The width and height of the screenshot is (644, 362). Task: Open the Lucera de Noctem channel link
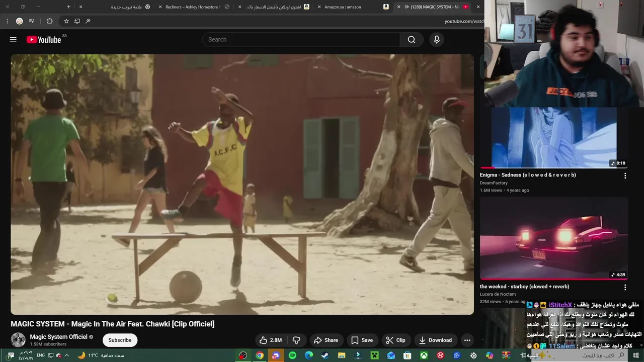coord(498,294)
